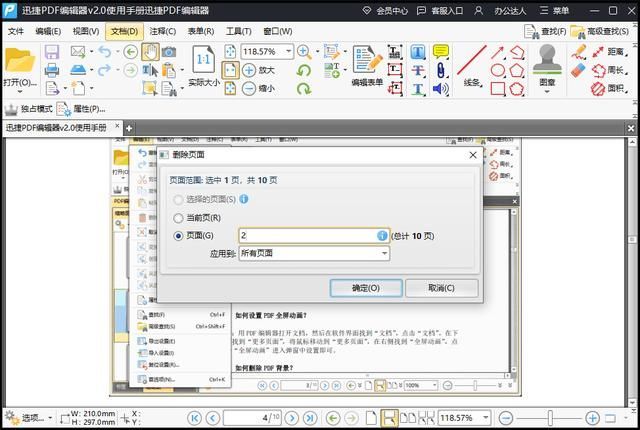The width and height of the screenshot is (640, 430).
Task: Click the page range input field containing 2
Action: [x=314, y=235]
